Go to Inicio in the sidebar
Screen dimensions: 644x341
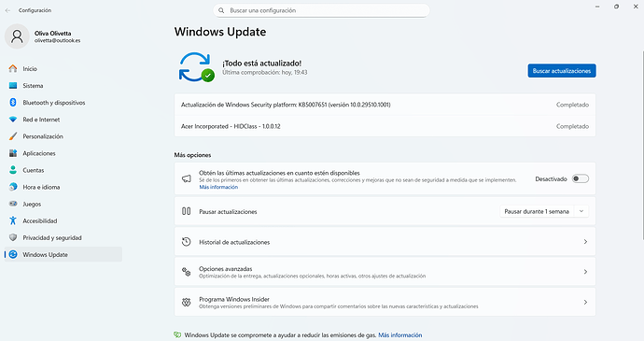coord(63,69)
